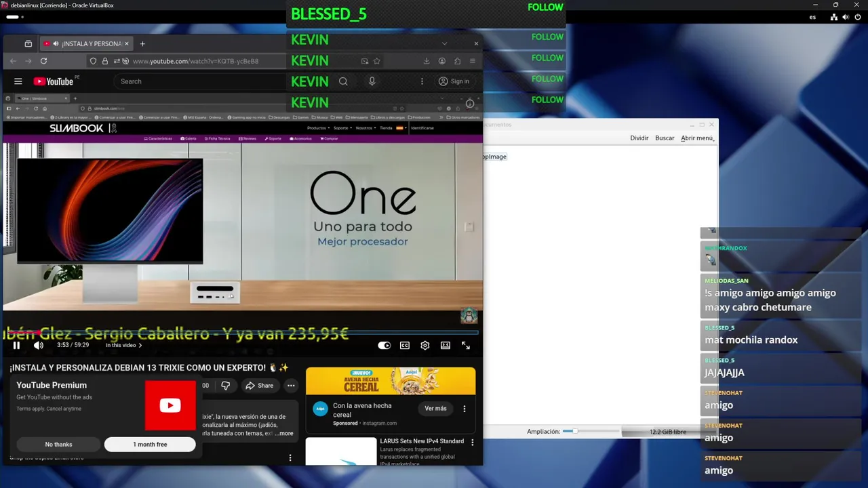Toggle closed captions CC button

pos(405,345)
